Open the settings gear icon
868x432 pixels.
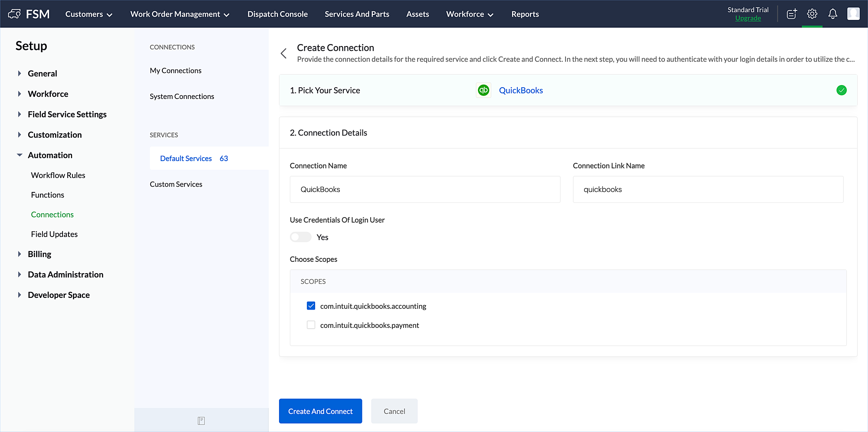(x=812, y=14)
